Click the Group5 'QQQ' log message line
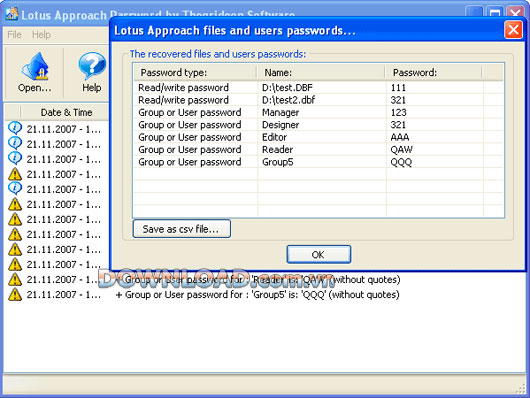This screenshot has width=530, height=398. click(x=257, y=295)
